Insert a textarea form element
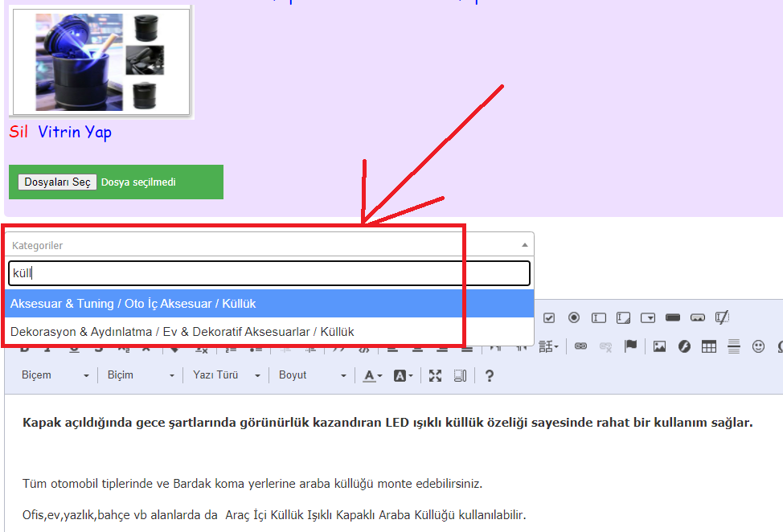This screenshot has height=532, width=783. [x=623, y=318]
